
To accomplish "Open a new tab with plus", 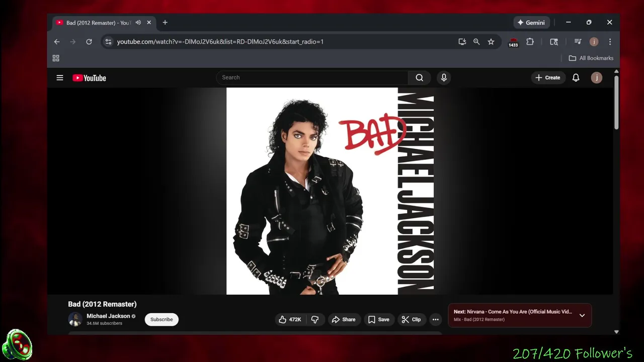I will click(x=165, y=23).
